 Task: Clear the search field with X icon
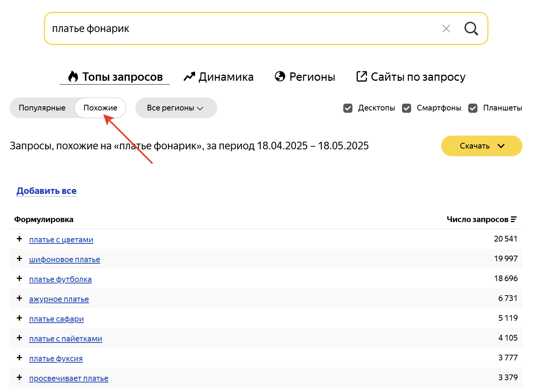coord(446,29)
